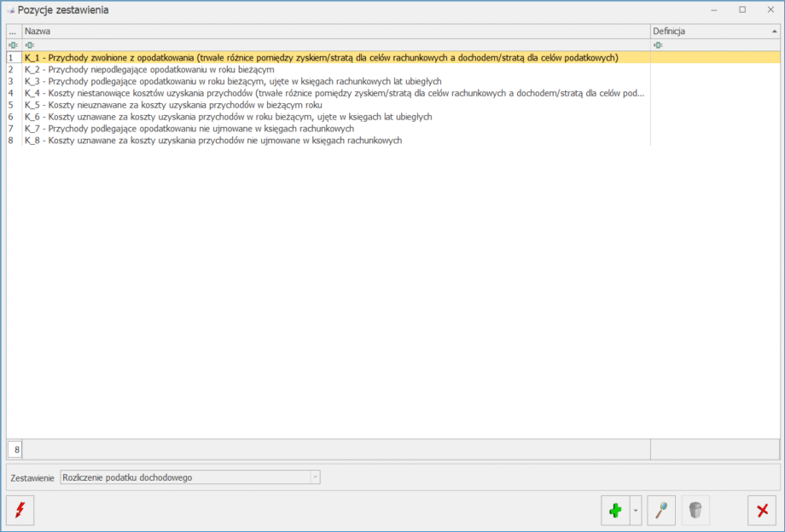Select row K_5 - Koszty nieuznawane za koszty
Viewport: 785px width, 532px height.
(393, 105)
